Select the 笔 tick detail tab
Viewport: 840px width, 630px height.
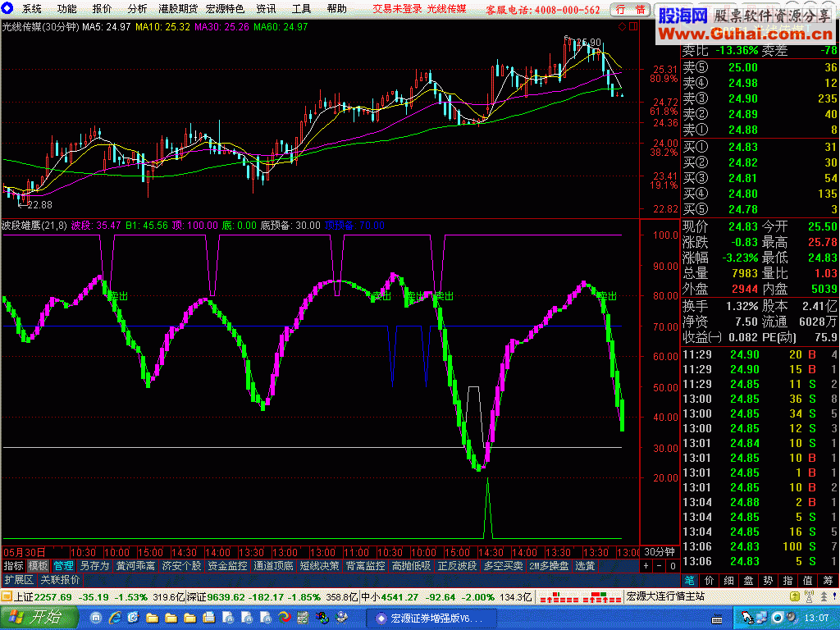coord(689,580)
